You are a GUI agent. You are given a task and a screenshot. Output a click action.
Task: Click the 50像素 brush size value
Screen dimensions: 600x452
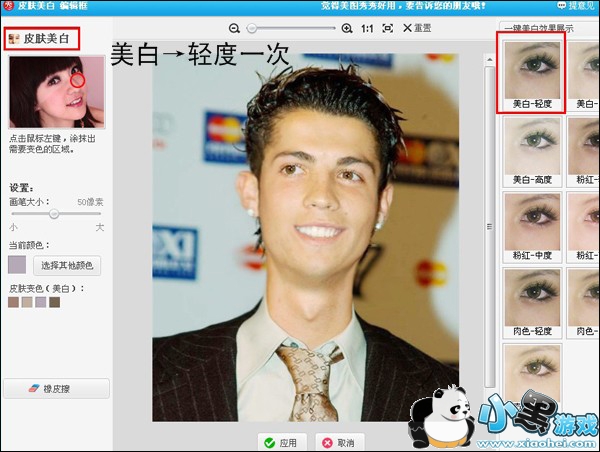pyautogui.click(x=90, y=202)
